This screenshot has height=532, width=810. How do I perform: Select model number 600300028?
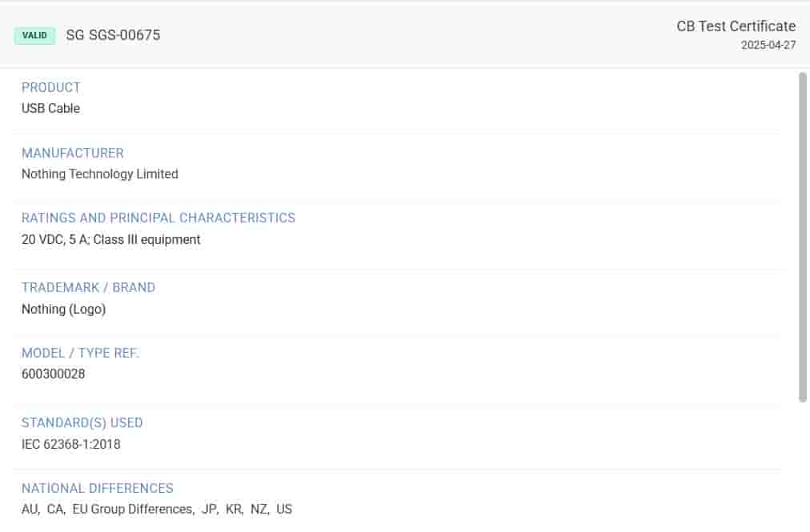pos(54,374)
